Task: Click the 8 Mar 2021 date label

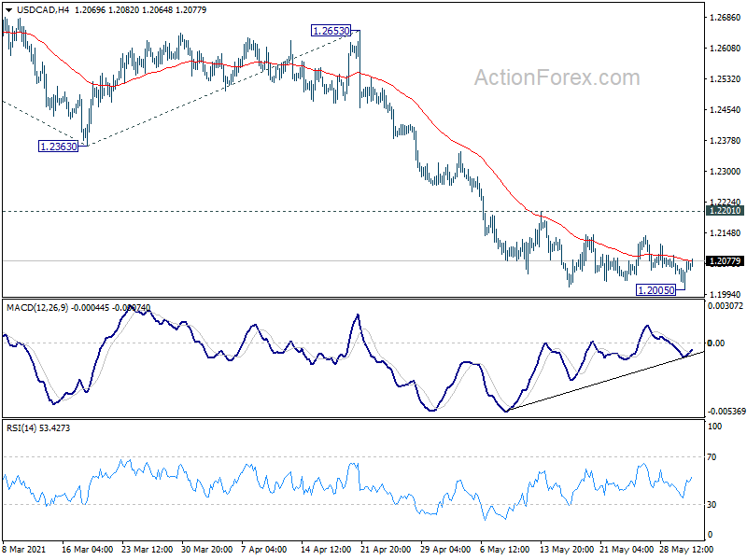Action: click(x=24, y=549)
